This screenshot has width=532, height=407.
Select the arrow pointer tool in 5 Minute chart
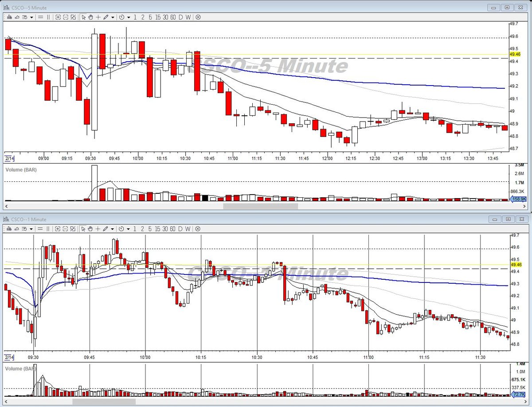click(x=83, y=17)
